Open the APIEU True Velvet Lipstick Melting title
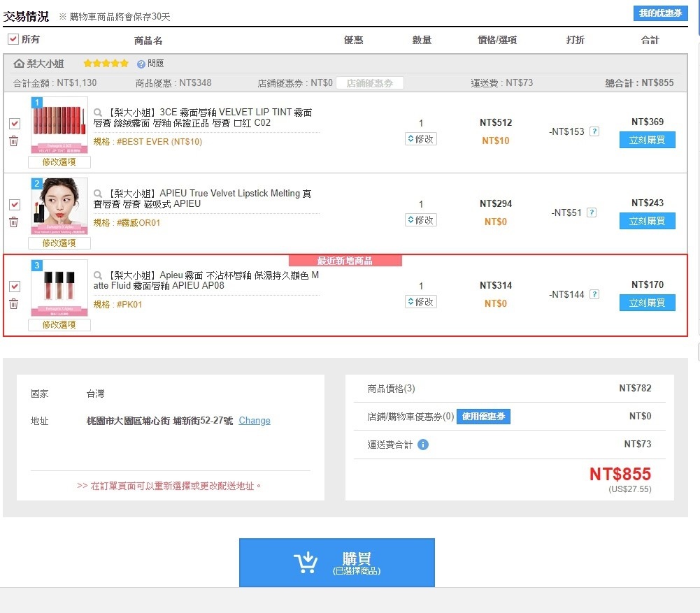Image resolution: width=700 pixels, height=613 pixels. [202, 199]
